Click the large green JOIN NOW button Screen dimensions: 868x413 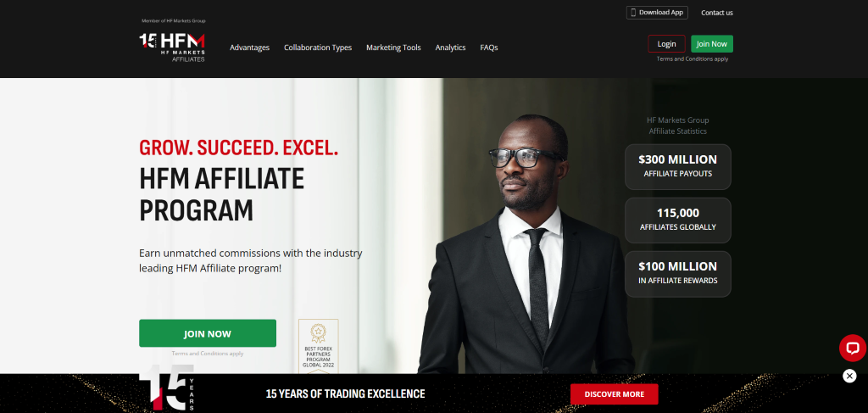(x=208, y=333)
